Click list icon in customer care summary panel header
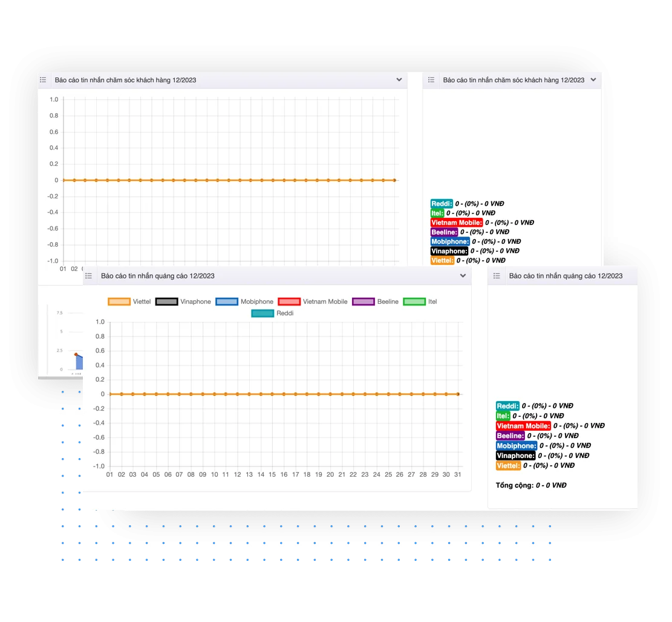 (x=431, y=80)
